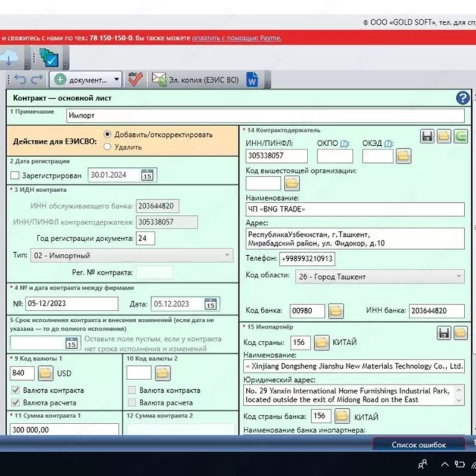
Task: Click Эл. копия (ЕЭИС ВО) toolbar button
Action: click(195, 79)
